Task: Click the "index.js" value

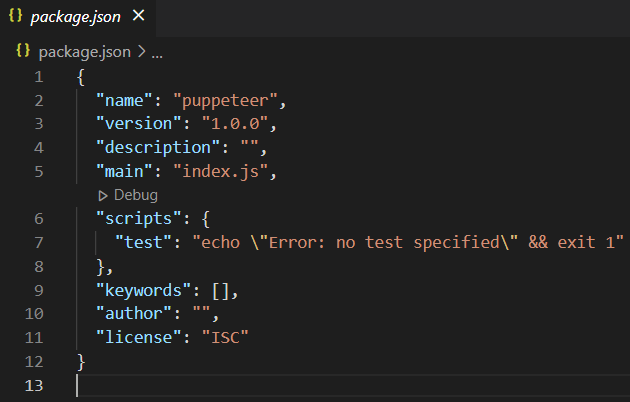Action: point(221,171)
